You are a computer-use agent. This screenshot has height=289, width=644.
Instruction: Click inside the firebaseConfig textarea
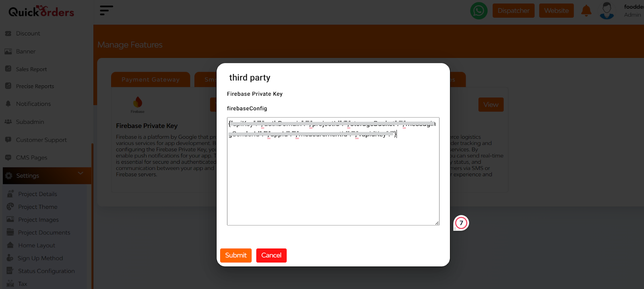(333, 171)
